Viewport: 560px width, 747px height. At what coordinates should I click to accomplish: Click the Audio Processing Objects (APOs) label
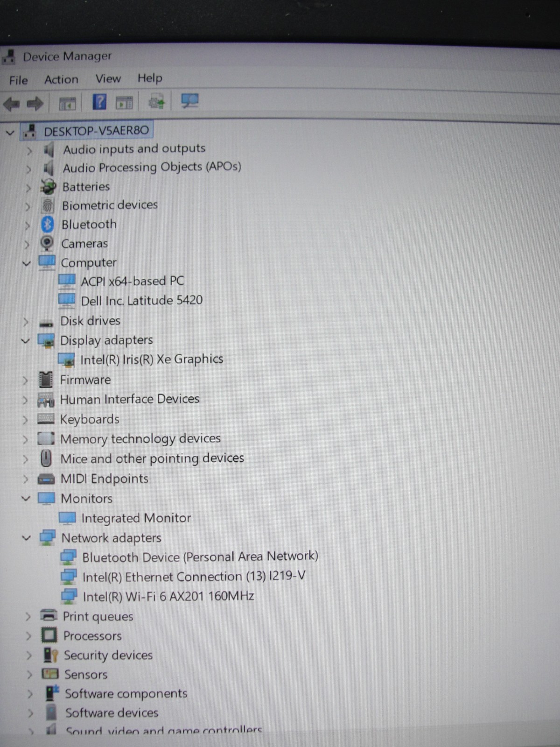[x=152, y=167]
